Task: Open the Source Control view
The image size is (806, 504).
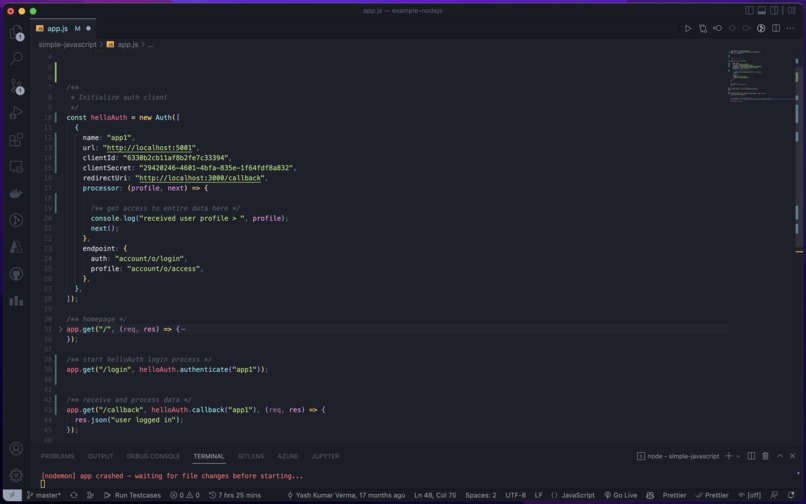Action: pos(16,86)
